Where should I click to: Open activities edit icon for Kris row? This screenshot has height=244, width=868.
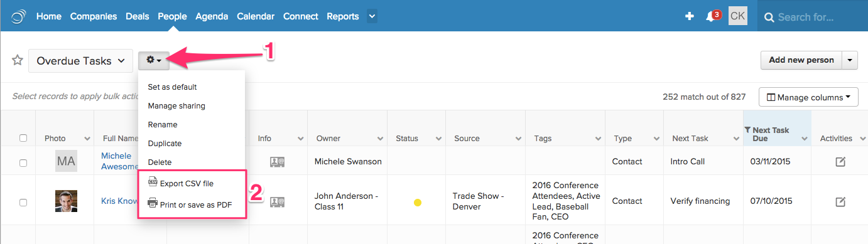(x=840, y=201)
